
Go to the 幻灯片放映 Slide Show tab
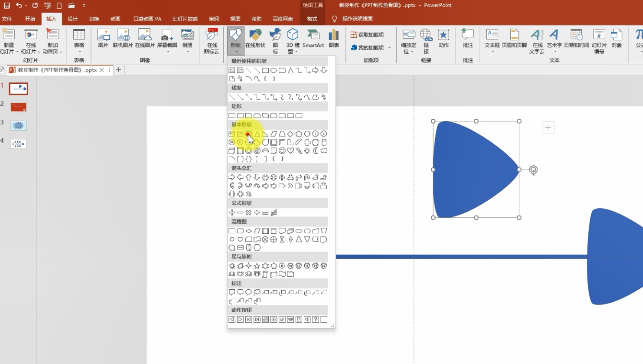pyautogui.click(x=185, y=19)
